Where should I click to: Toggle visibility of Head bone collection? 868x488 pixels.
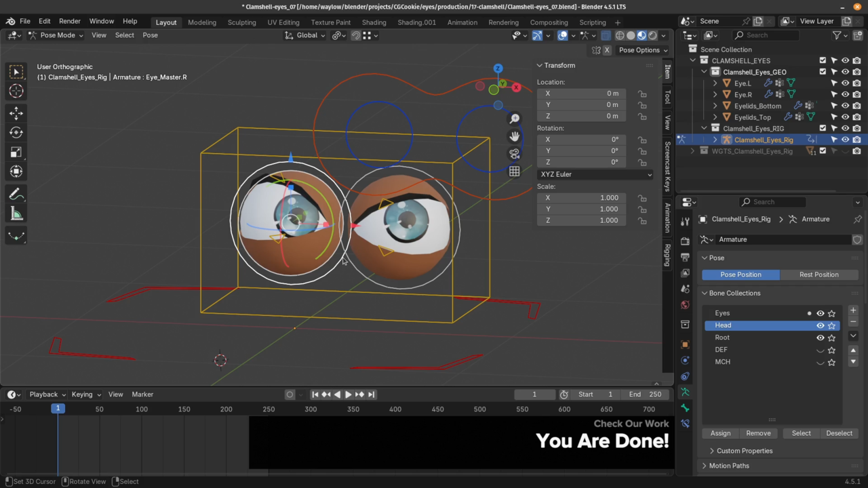[820, 325]
